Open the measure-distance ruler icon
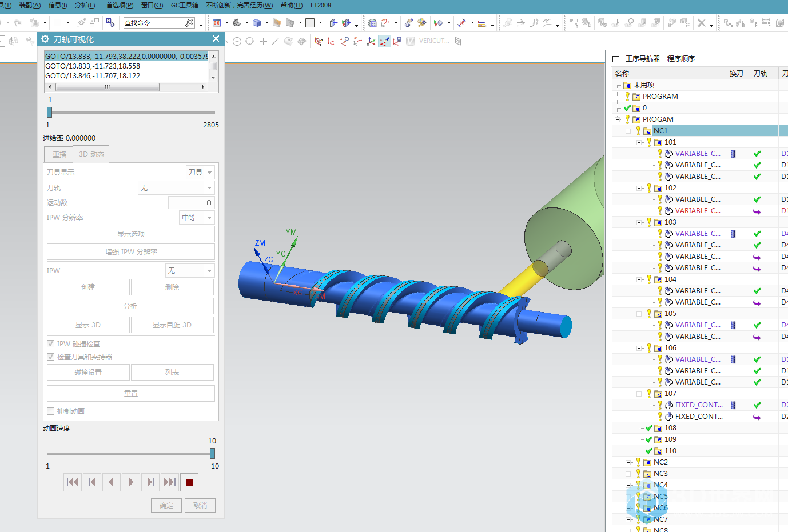 coord(482,23)
